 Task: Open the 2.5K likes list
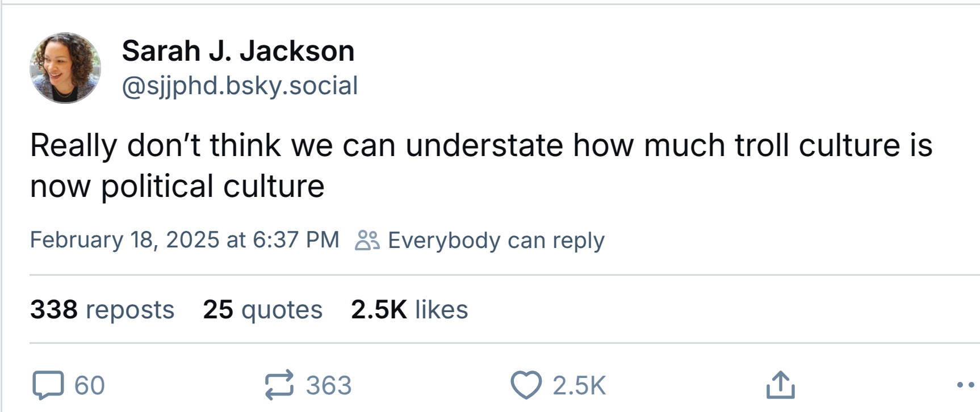click(409, 310)
